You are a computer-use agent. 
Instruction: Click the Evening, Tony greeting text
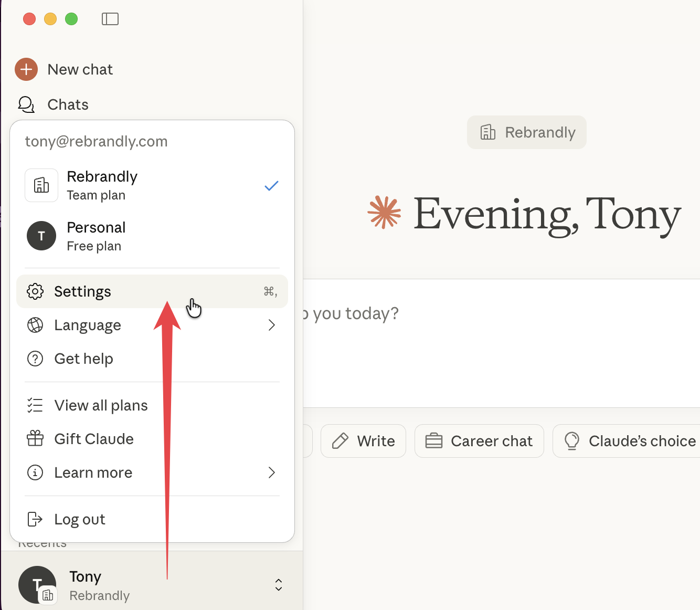[547, 215]
